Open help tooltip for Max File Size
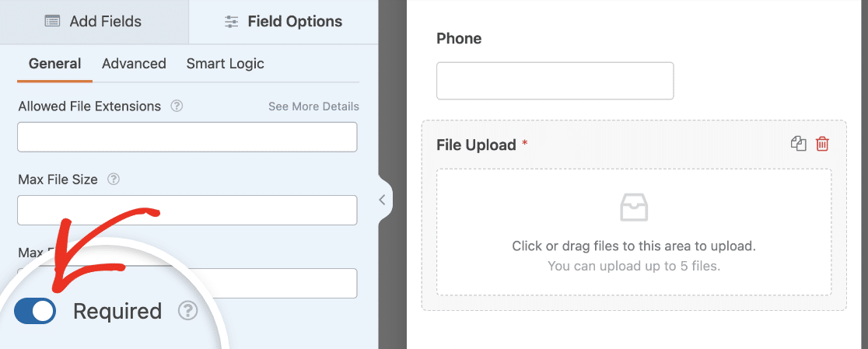This screenshot has height=349, width=868. [114, 180]
